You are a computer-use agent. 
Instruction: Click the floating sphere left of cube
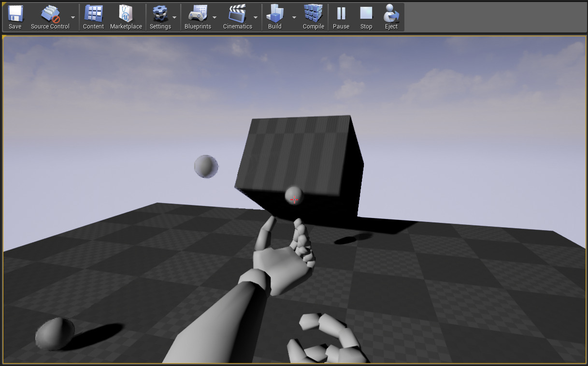click(206, 166)
